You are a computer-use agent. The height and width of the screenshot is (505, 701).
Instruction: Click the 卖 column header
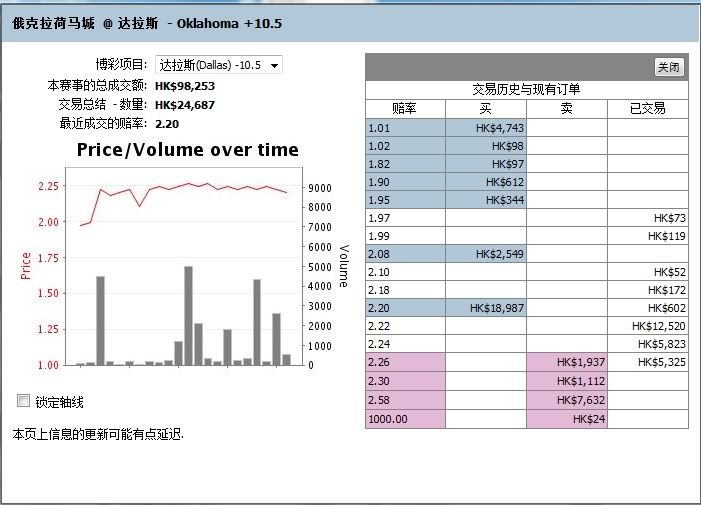pyautogui.click(x=567, y=108)
